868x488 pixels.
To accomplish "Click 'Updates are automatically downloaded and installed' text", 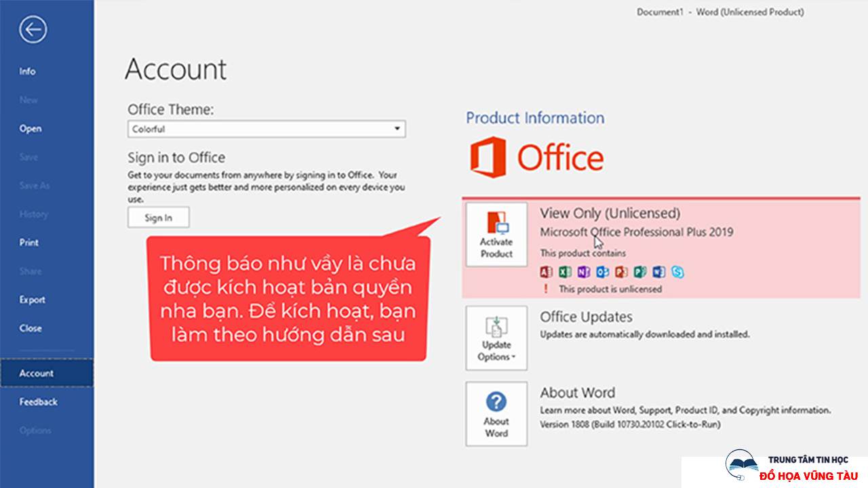I will click(x=645, y=334).
